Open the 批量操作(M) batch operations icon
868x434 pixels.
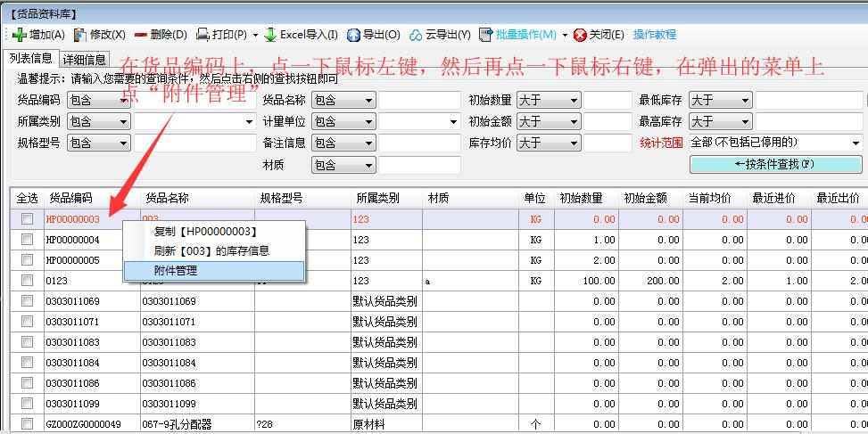click(x=486, y=35)
